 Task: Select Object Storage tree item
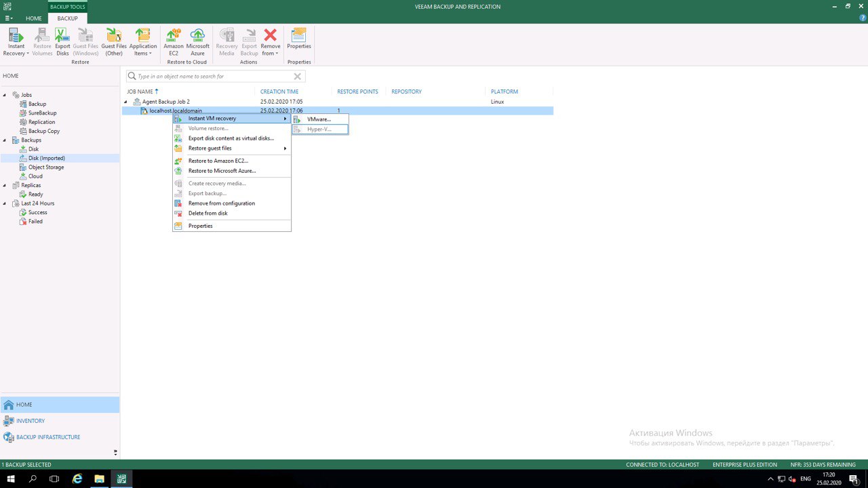point(46,167)
